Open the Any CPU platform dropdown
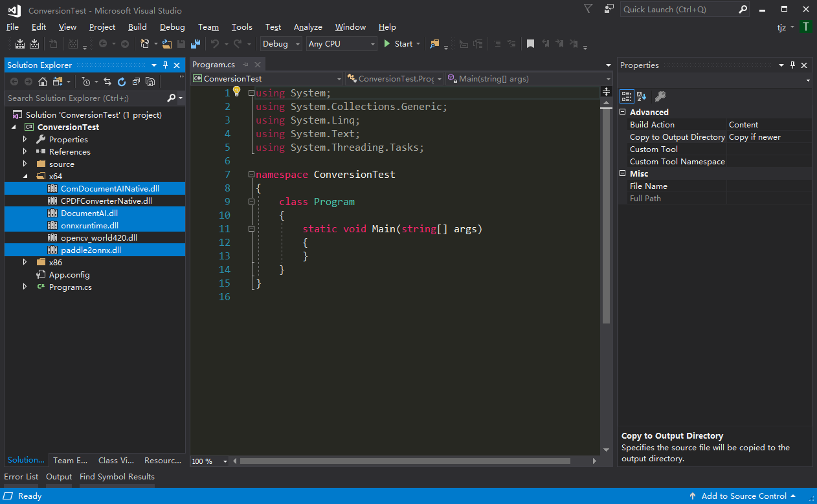Screen dimensions: 817x504 (341, 44)
